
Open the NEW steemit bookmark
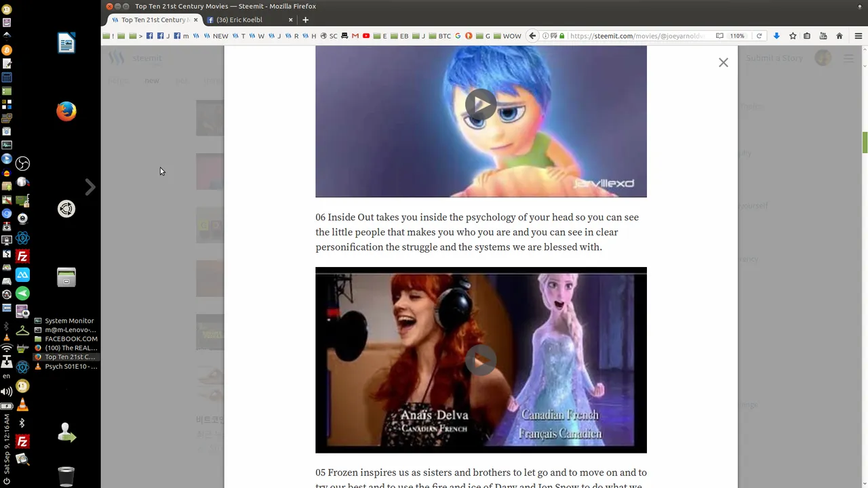216,36
